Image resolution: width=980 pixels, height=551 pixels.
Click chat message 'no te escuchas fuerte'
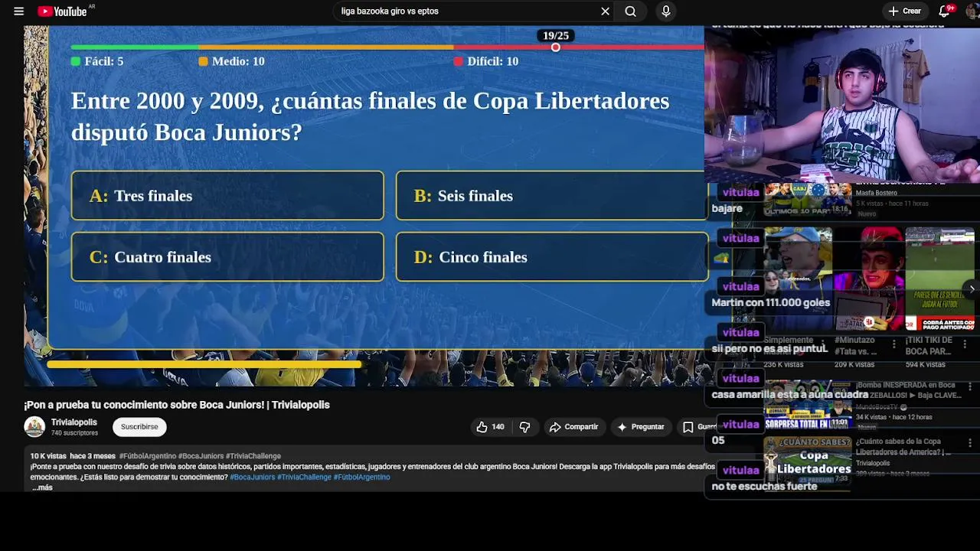coord(764,486)
